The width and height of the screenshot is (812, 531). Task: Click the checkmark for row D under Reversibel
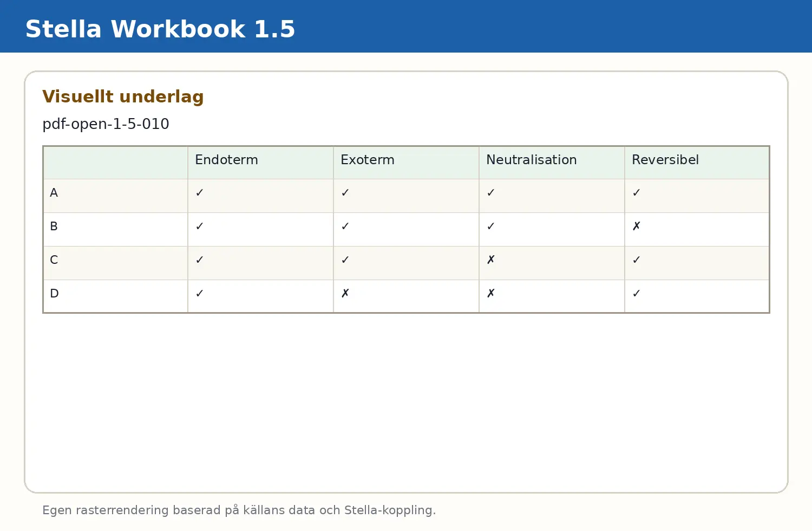[637, 293]
